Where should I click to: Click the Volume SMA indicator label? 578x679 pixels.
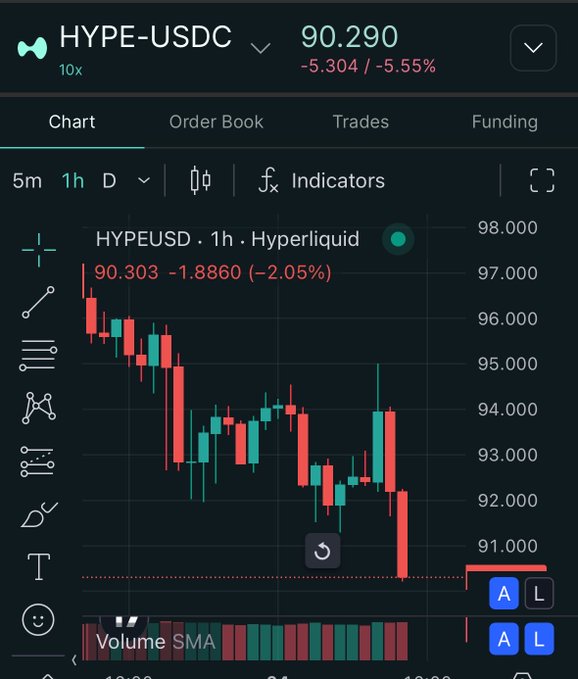[155, 642]
